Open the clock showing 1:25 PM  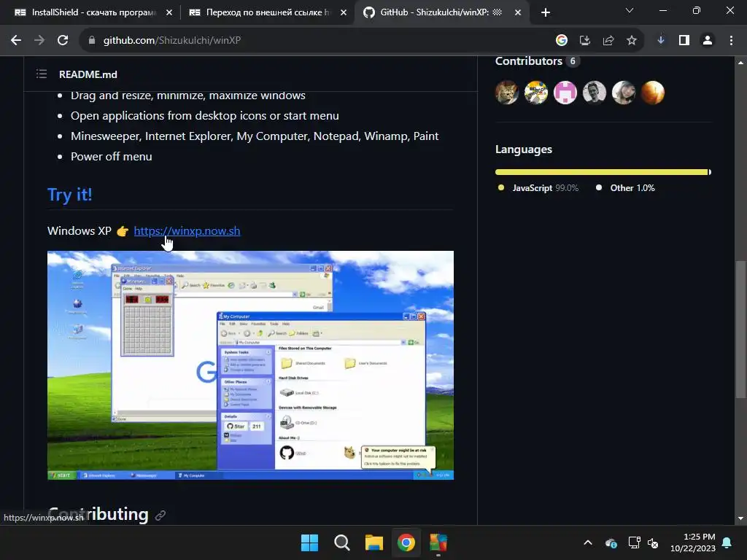pyautogui.click(x=693, y=542)
